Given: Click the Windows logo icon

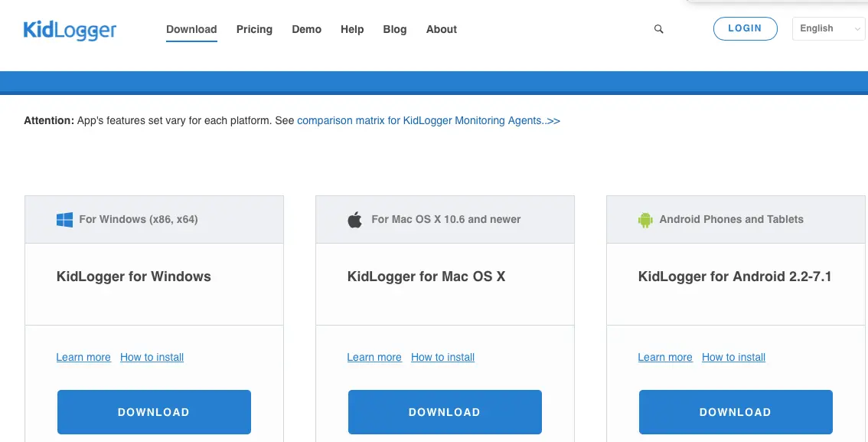Looking at the screenshot, I should click(65, 219).
